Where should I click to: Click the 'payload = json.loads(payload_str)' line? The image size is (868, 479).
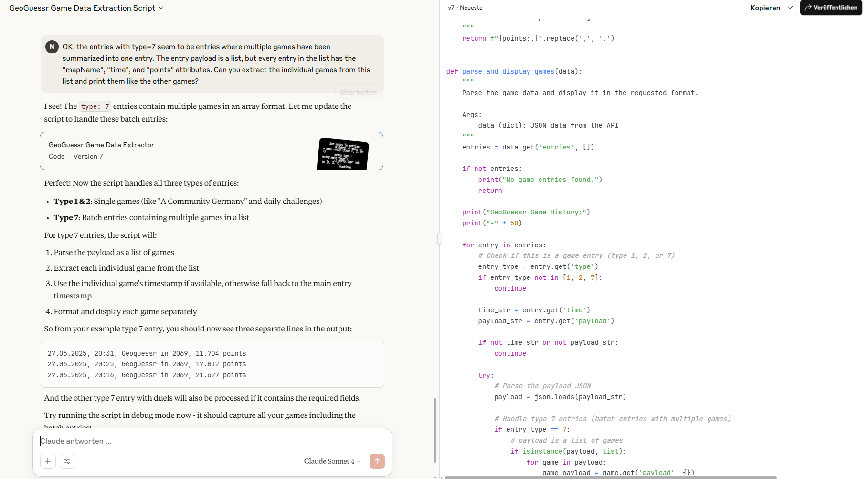tap(560, 397)
